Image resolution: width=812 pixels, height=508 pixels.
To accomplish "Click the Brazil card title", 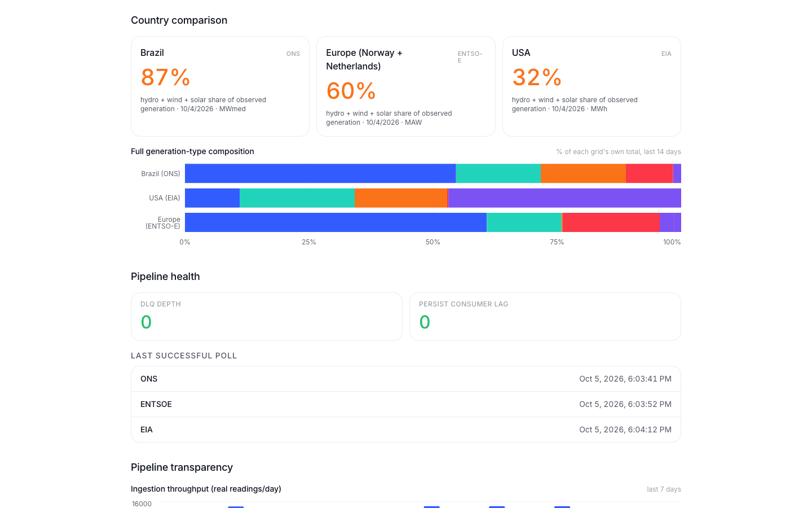I will click(x=152, y=52).
